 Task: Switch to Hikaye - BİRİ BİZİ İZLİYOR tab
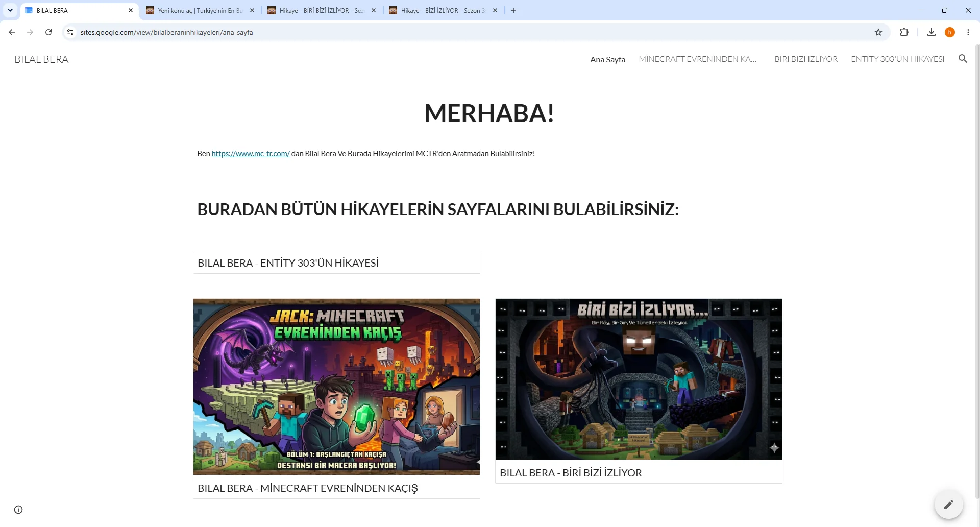click(322, 10)
